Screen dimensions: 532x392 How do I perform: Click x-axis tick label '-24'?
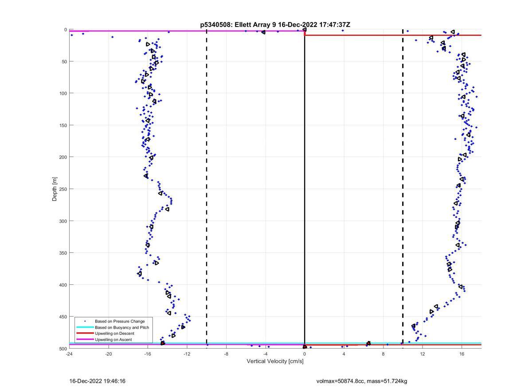point(69,354)
